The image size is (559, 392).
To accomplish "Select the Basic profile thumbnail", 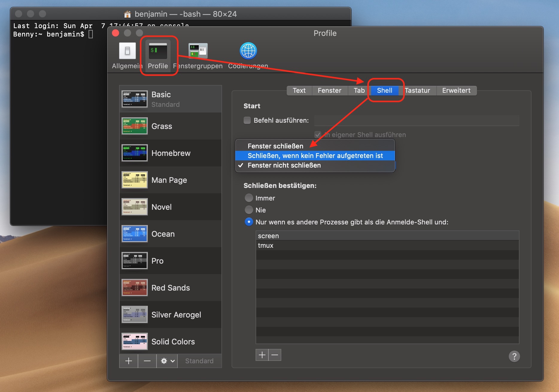I will [x=135, y=99].
